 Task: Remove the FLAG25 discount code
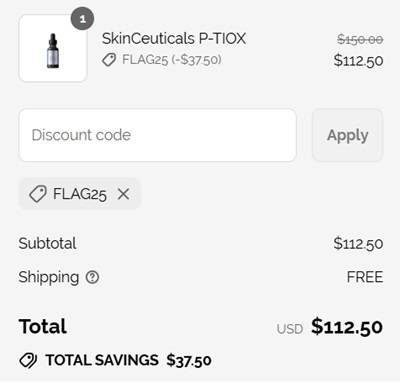(123, 194)
